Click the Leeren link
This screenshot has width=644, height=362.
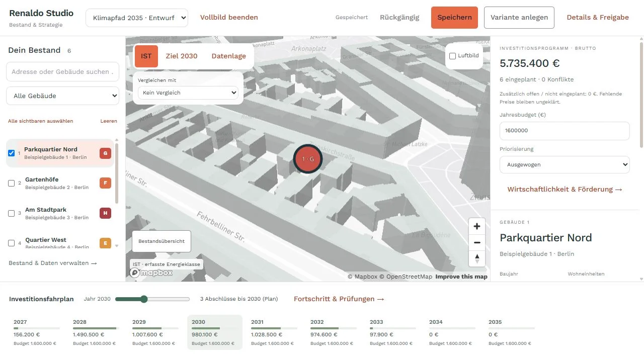point(109,121)
